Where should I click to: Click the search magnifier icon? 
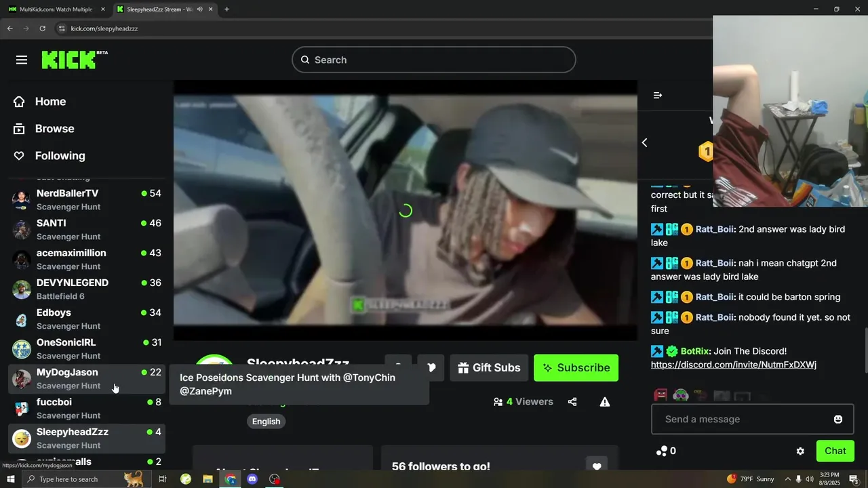point(305,60)
